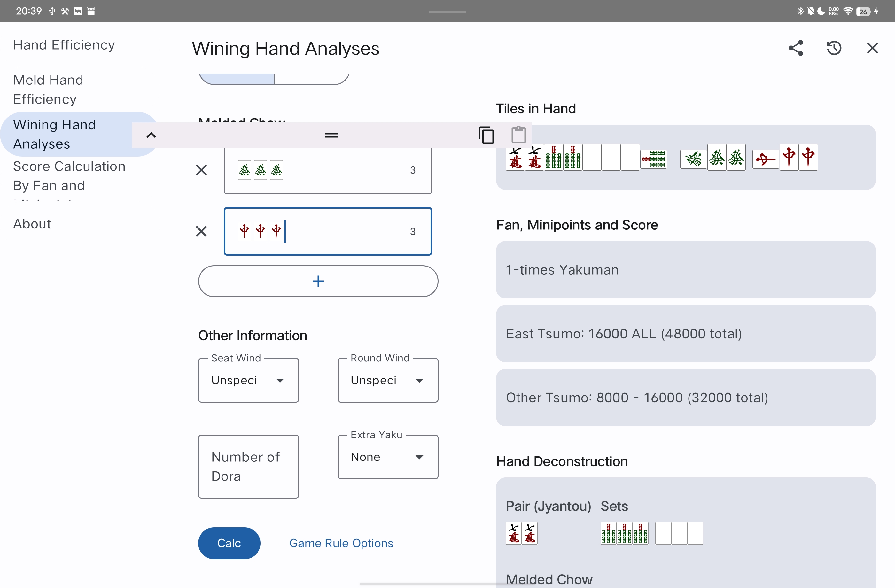Add a new meld with plus button

click(x=318, y=281)
